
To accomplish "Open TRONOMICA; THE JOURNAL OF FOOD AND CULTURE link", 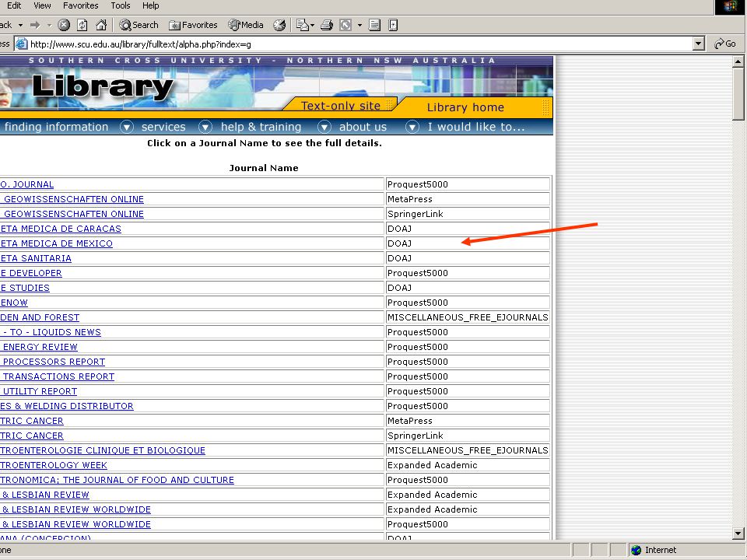I will 117,480.
